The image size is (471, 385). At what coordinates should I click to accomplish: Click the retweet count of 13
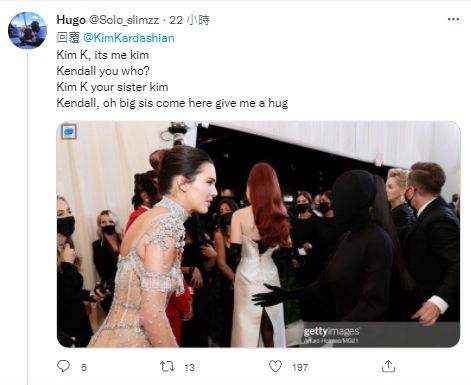[189, 367]
